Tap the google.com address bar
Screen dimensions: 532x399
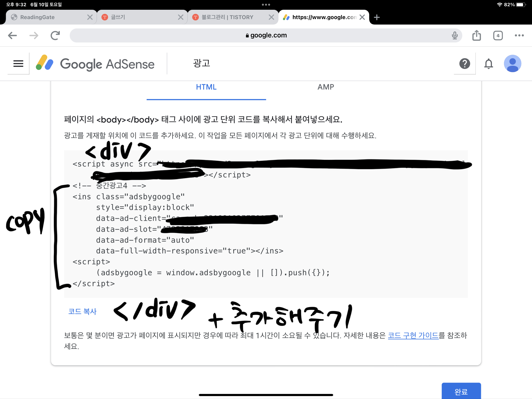(x=266, y=36)
